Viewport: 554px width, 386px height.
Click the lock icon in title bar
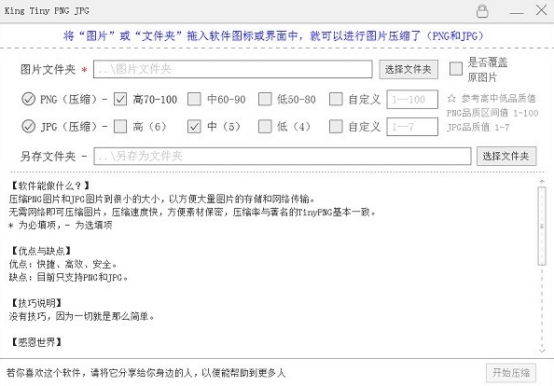pos(482,11)
